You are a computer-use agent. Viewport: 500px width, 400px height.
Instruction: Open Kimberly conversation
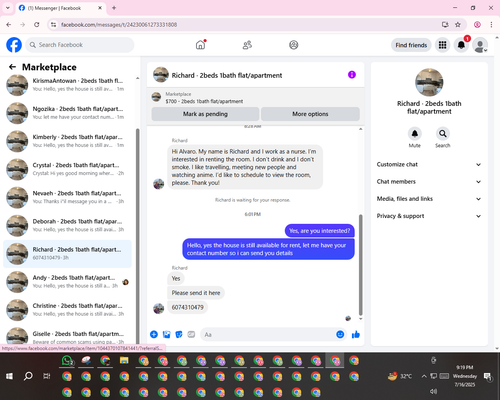tap(67, 141)
